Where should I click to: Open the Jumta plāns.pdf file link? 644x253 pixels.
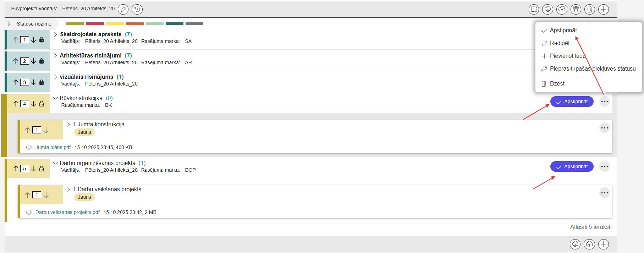pos(53,147)
